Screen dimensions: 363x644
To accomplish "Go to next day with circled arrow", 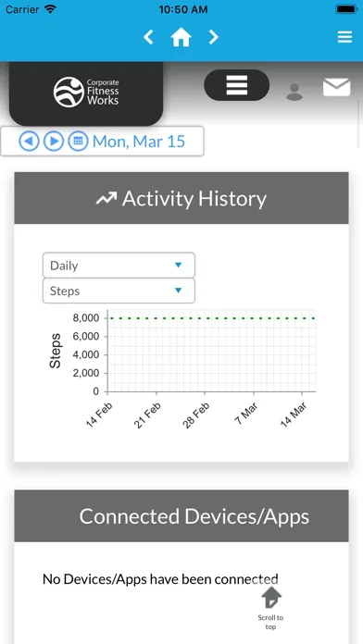I will pyautogui.click(x=54, y=142).
